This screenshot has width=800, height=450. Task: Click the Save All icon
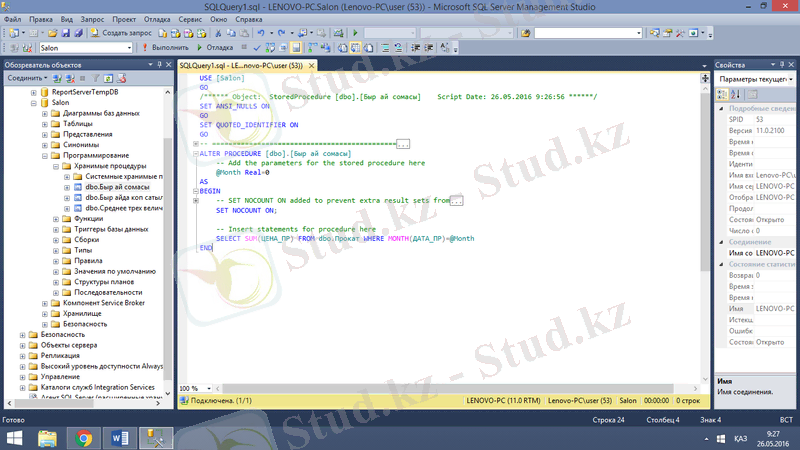pos(78,33)
